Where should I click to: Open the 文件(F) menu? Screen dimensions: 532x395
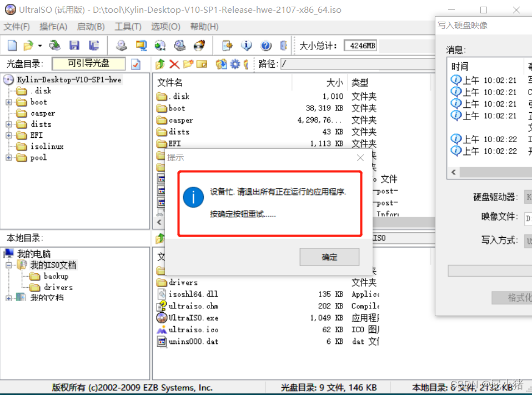(17, 27)
